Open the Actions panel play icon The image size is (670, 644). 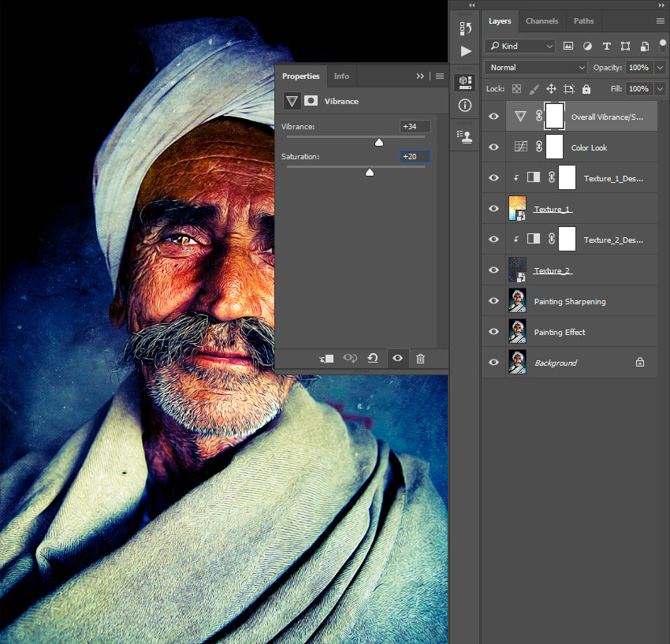pyautogui.click(x=465, y=51)
